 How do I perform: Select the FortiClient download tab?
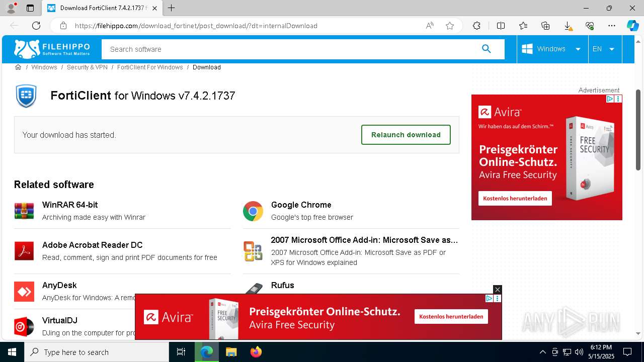coord(102,8)
